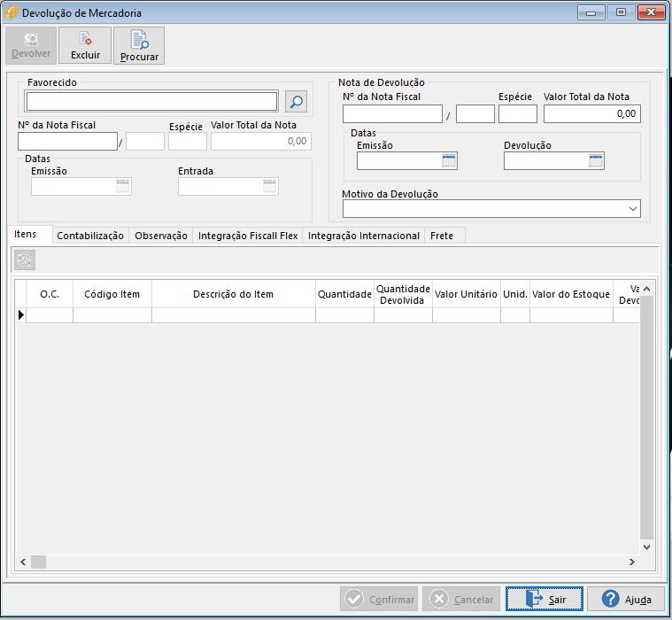Click the original Valor Total da Nota field
The height and width of the screenshot is (620, 672).
pyautogui.click(x=260, y=141)
